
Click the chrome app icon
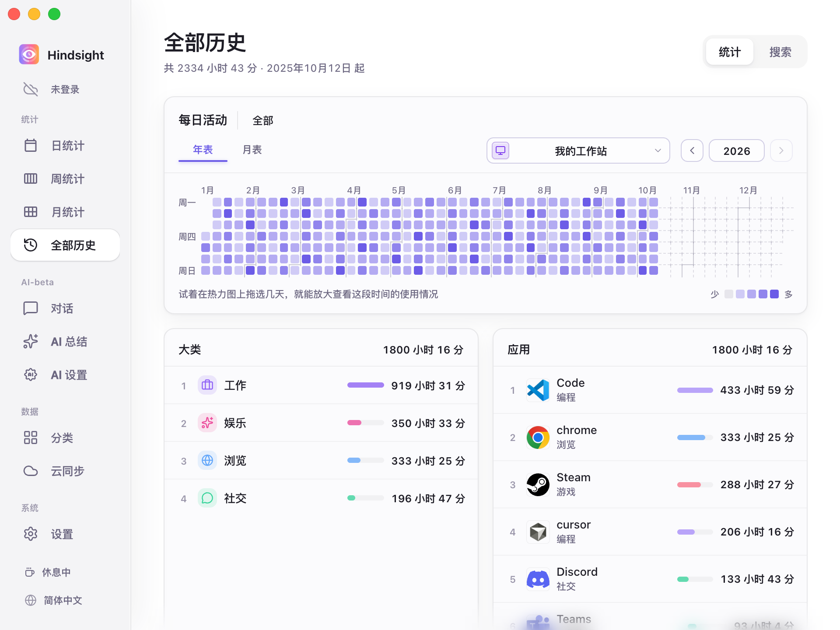(538, 437)
